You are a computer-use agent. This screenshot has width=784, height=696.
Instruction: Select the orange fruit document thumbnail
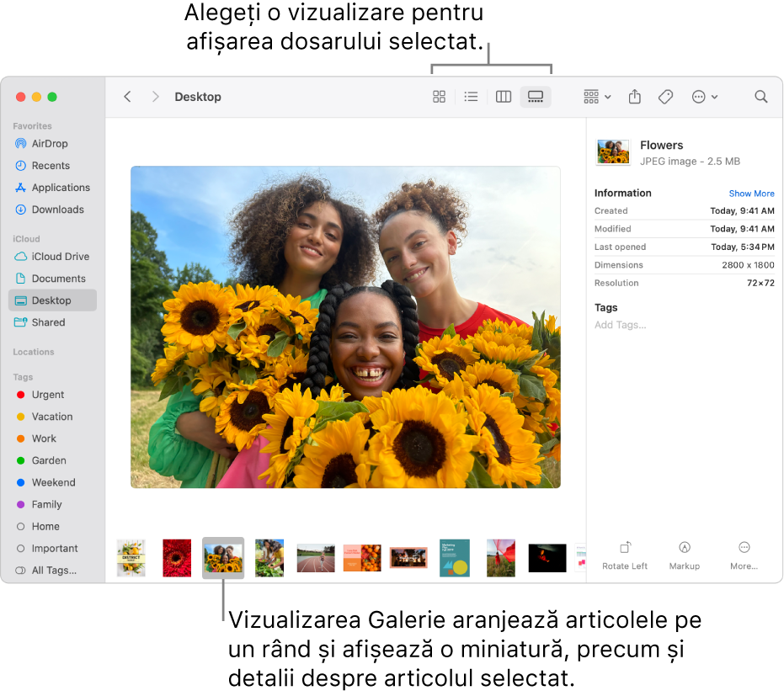[362, 558]
